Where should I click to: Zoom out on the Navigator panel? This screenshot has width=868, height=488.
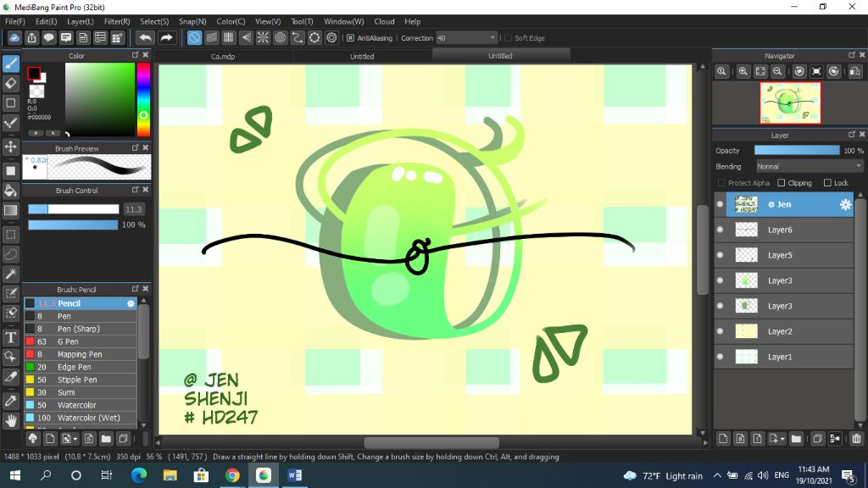(778, 71)
